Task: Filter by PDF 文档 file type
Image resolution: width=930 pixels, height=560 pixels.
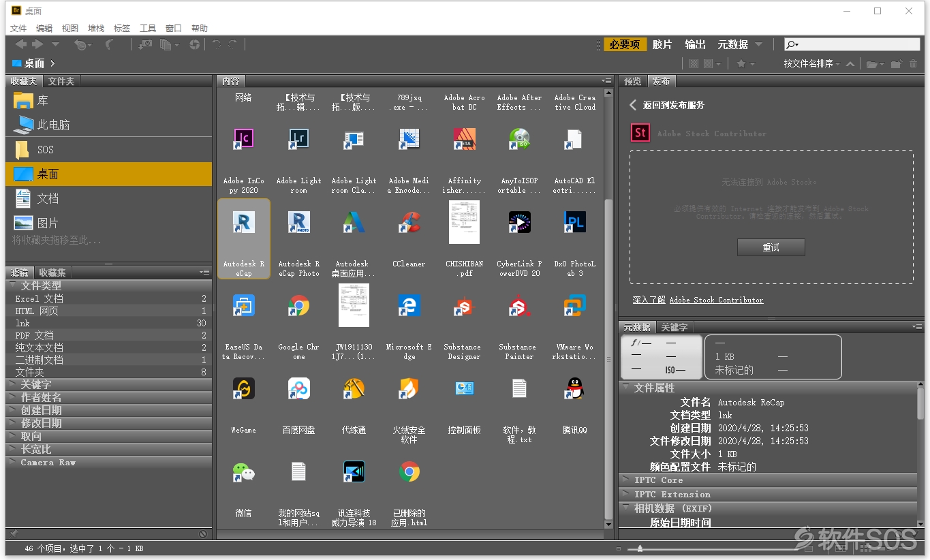Action: click(109, 335)
